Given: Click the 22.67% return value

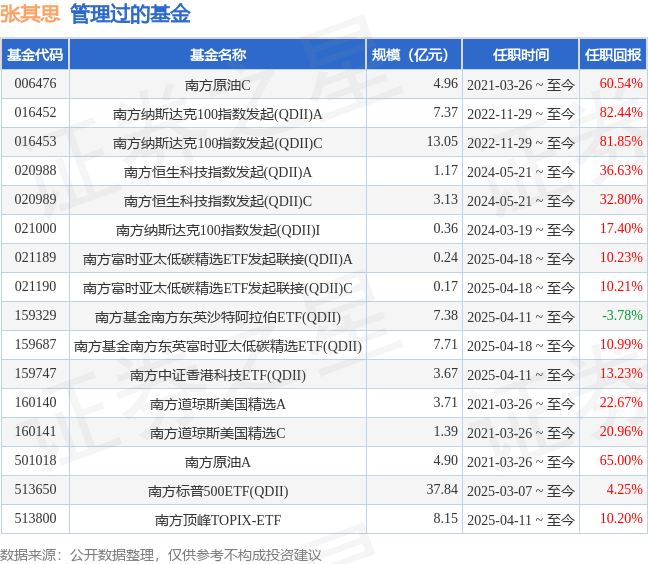Looking at the screenshot, I should 621,402.
